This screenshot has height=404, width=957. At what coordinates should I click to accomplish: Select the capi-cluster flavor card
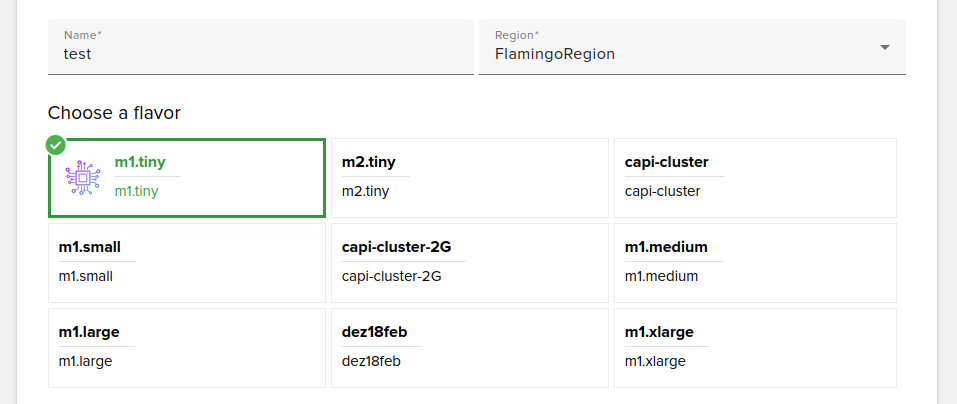[x=754, y=177]
